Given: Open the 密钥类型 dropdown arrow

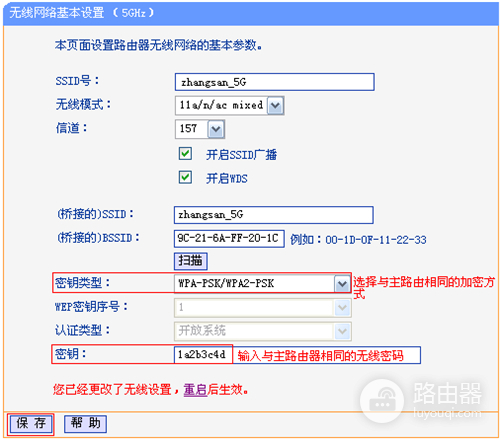Looking at the screenshot, I should tap(342, 284).
